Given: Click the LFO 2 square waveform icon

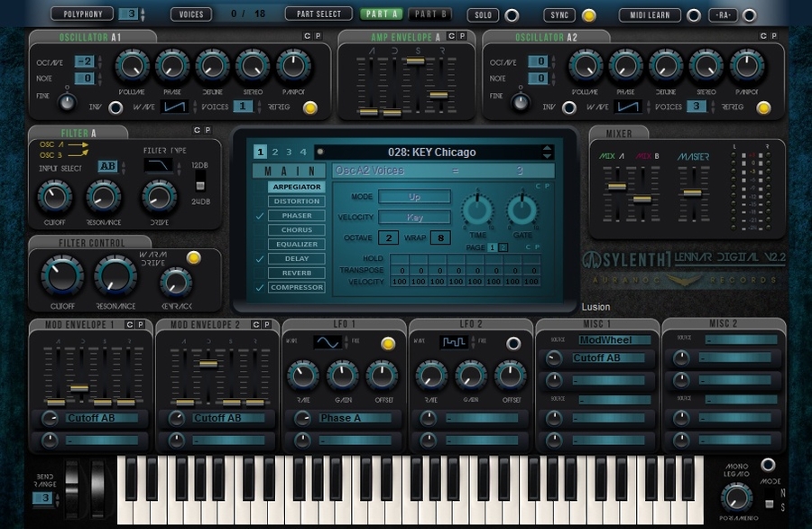Looking at the screenshot, I should [x=453, y=343].
